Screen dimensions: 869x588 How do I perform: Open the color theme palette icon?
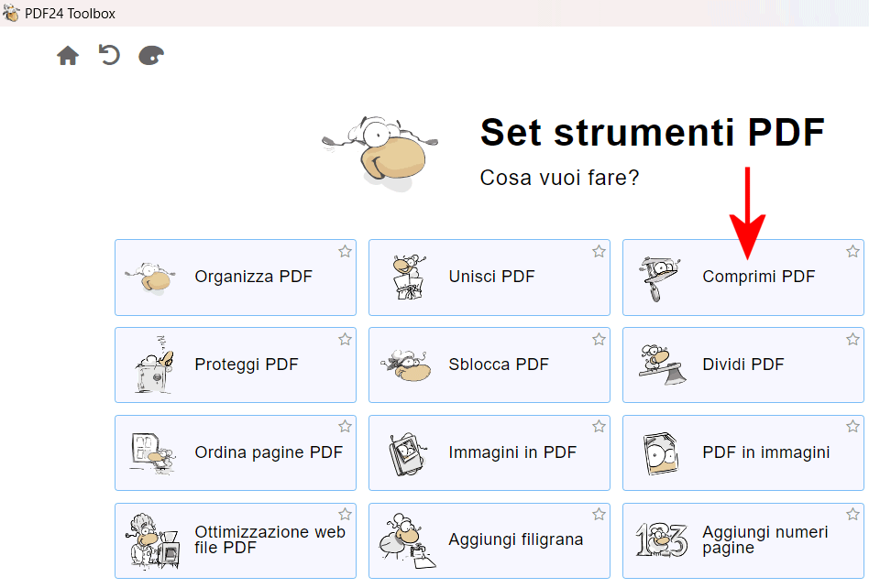[x=150, y=55]
